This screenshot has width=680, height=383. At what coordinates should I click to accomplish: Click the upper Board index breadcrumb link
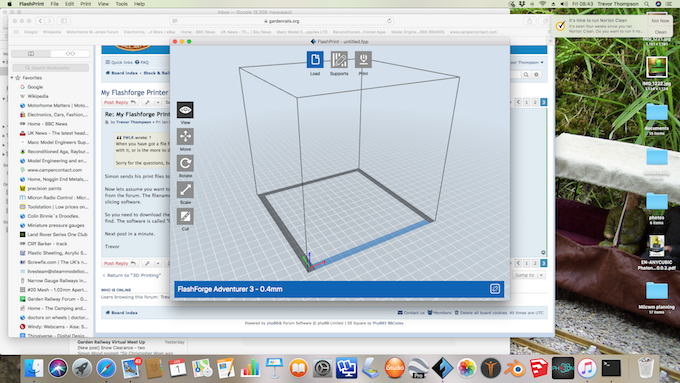pos(122,73)
